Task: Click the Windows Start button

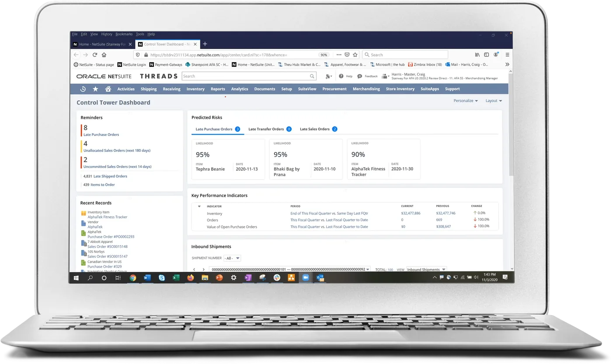Action: 76,277
